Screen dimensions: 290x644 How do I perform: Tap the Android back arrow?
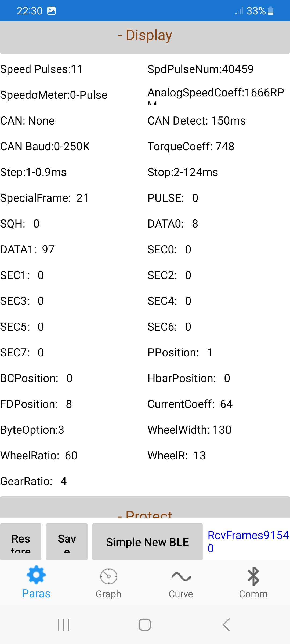[x=226, y=625]
